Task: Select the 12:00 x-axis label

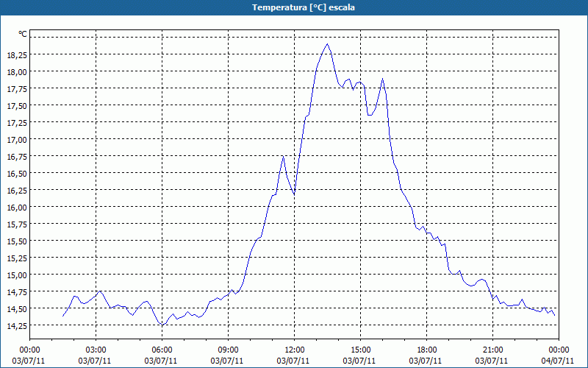Action: (x=295, y=350)
